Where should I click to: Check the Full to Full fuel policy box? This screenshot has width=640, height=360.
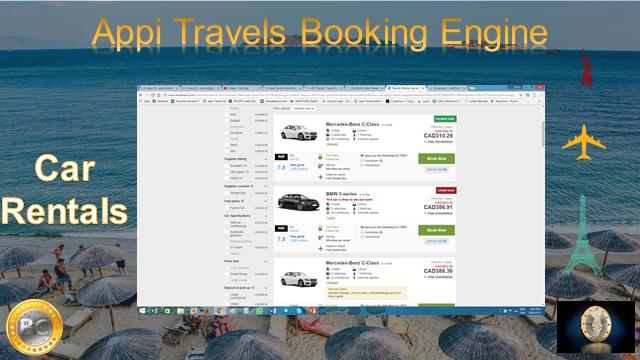(227, 208)
